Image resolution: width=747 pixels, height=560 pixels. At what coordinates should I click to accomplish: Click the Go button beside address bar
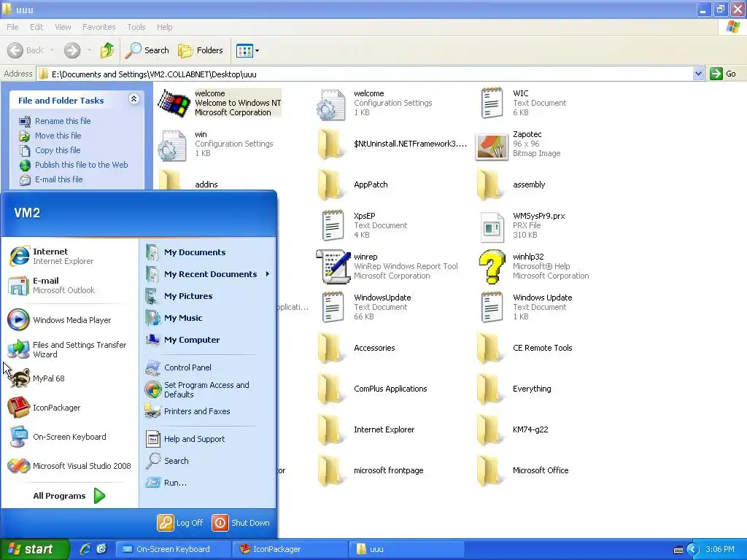(723, 74)
